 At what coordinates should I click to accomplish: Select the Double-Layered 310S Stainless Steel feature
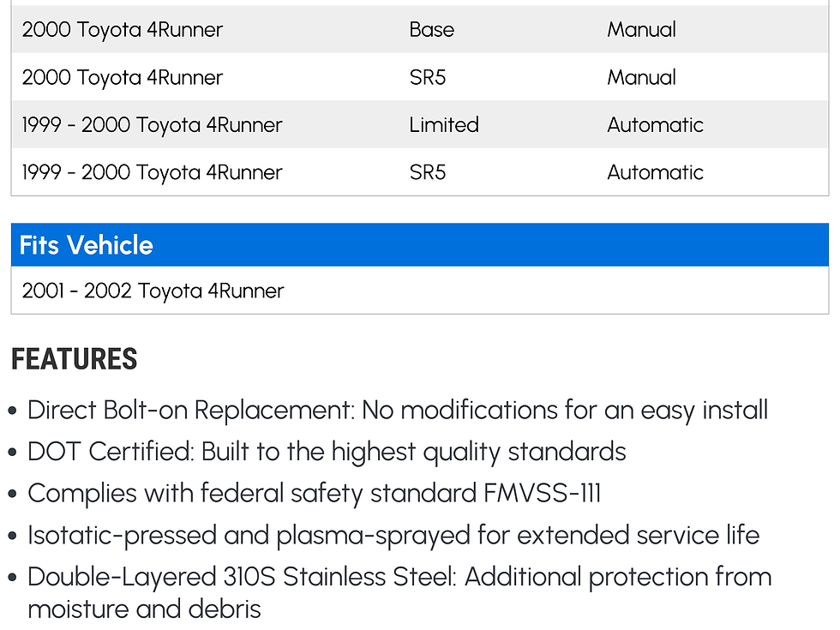click(x=399, y=592)
